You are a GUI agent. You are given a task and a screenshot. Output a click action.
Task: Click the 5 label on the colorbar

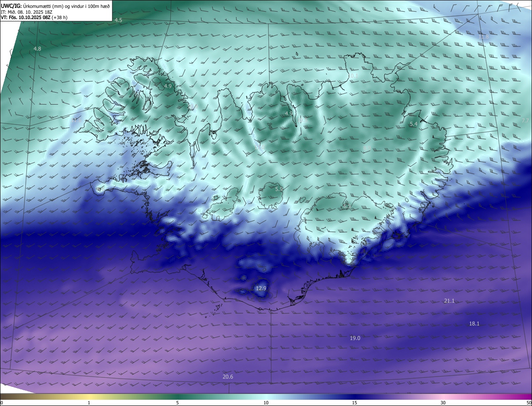pos(177,403)
